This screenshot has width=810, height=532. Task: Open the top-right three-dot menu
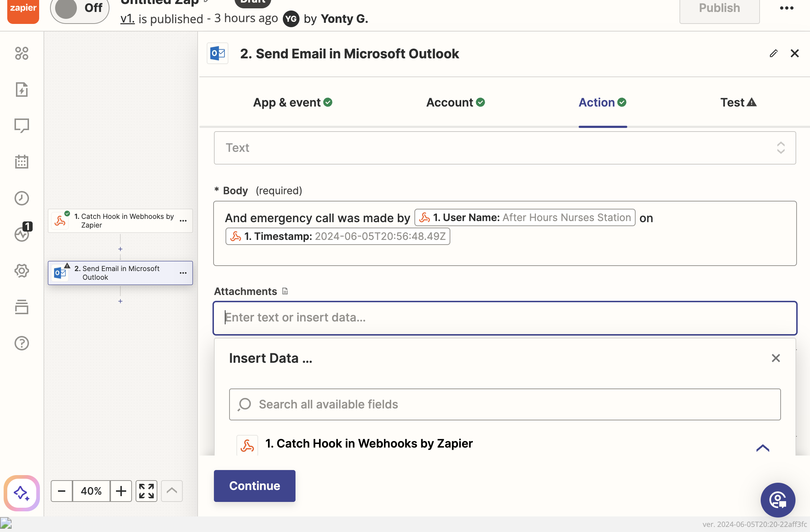[786, 8]
